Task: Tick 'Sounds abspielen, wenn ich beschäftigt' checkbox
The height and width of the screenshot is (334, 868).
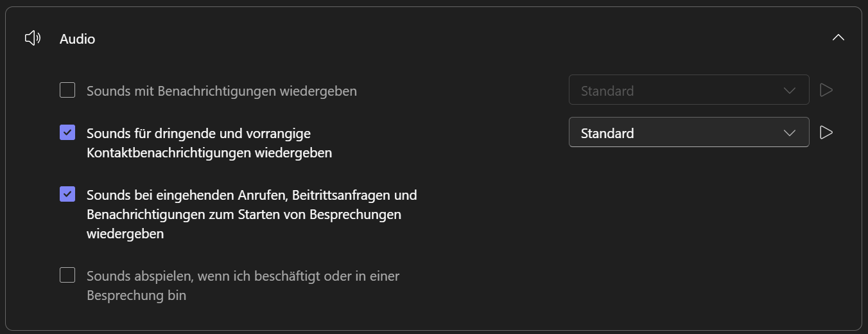Action: click(x=67, y=275)
